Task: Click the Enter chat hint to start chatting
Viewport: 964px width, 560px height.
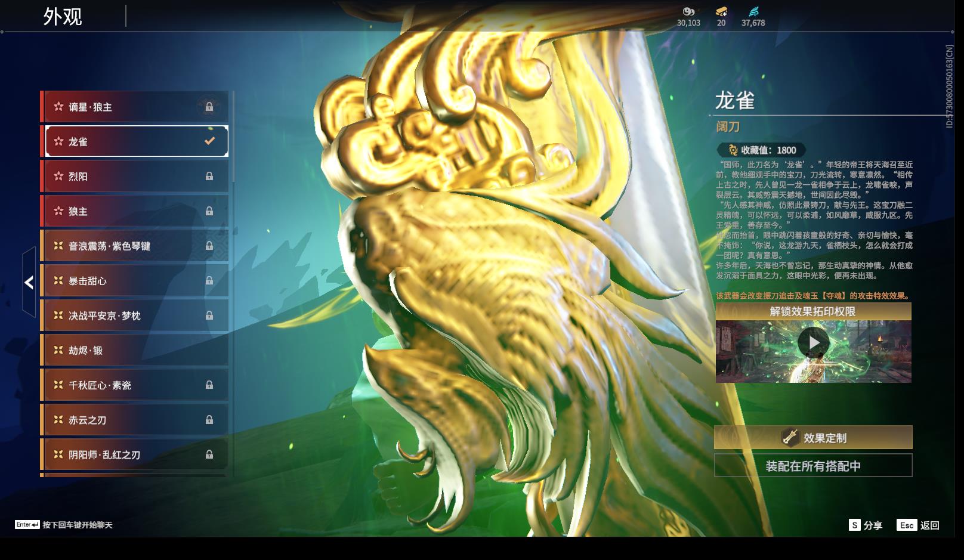Action: point(64,525)
